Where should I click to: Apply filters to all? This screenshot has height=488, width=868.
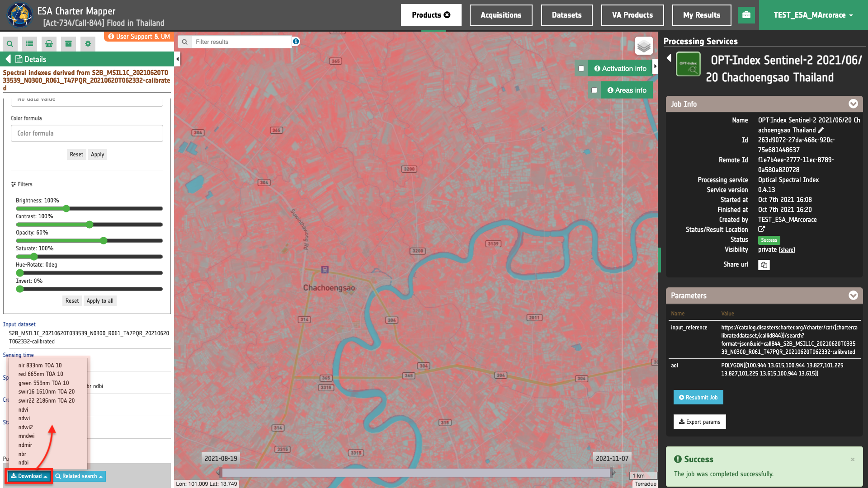tap(100, 301)
